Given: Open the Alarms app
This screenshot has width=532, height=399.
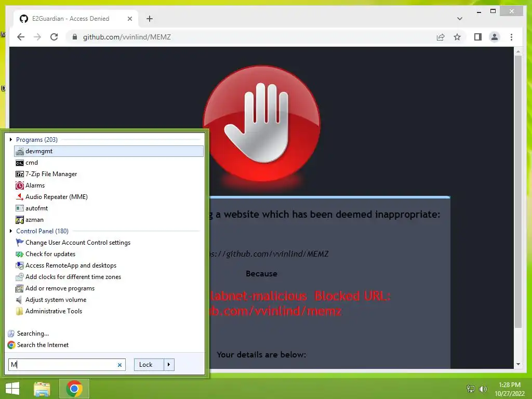Looking at the screenshot, I should click(x=109, y=185).
